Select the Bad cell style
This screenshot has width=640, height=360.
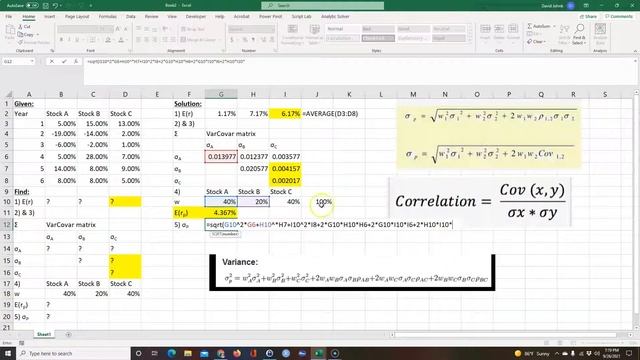tap(378, 29)
